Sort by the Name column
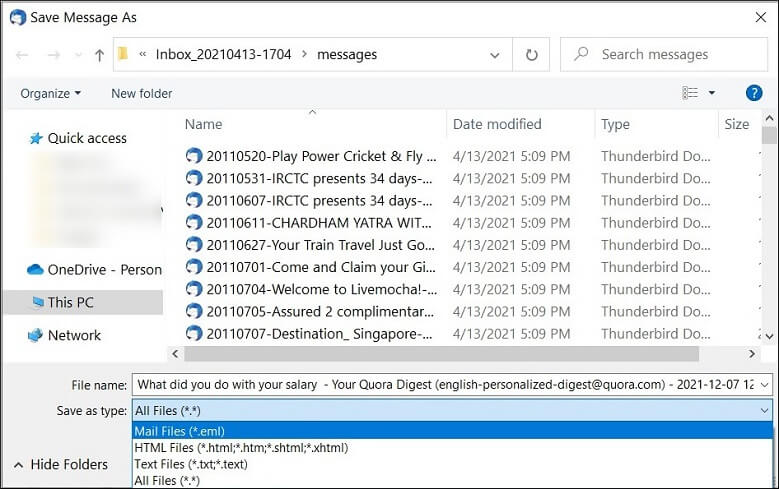 (203, 124)
